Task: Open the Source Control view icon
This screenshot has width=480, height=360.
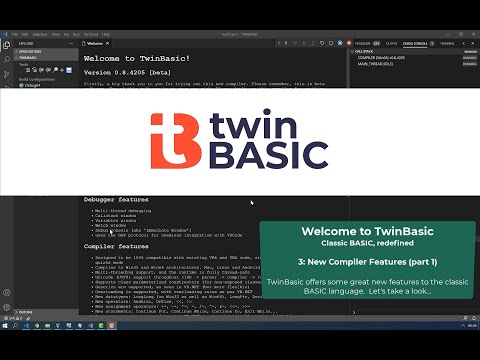Action: click(x=6, y=74)
